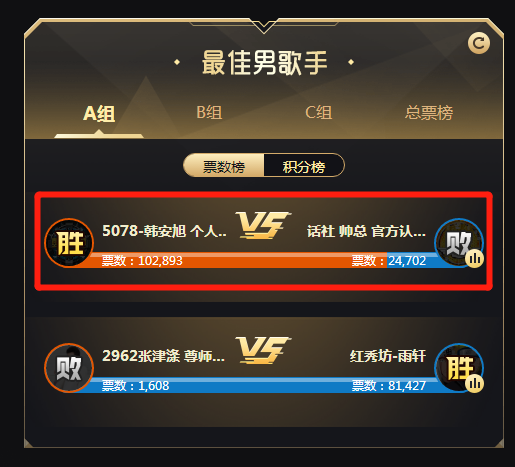Switch ranking toggle to 票数榜
Screen dimensions: 515x467
[224, 166]
